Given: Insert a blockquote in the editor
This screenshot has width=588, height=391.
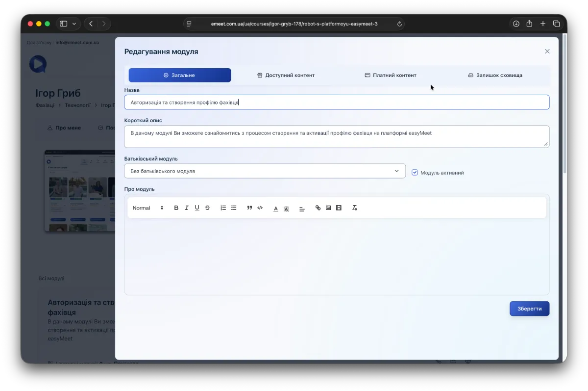Looking at the screenshot, I should click(x=249, y=208).
